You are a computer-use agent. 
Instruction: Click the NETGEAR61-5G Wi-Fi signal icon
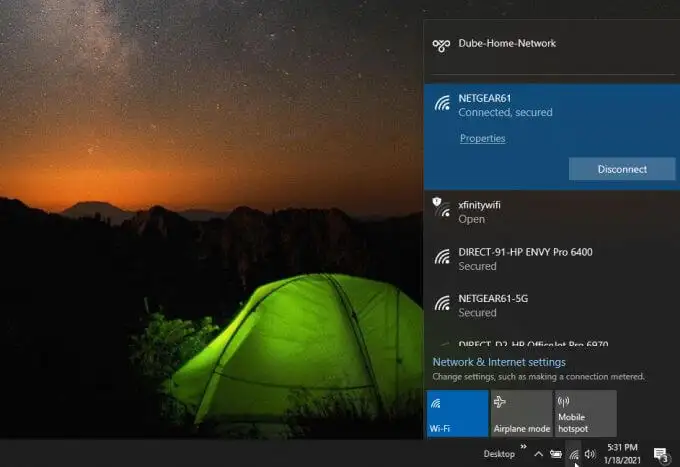tap(442, 304)
